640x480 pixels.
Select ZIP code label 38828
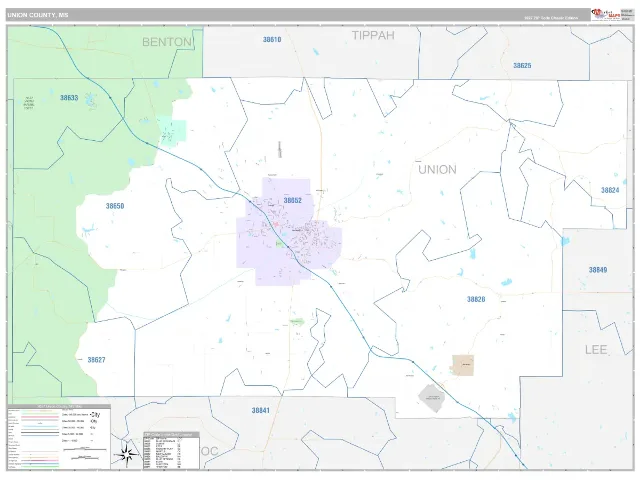(x=476, y=299)
